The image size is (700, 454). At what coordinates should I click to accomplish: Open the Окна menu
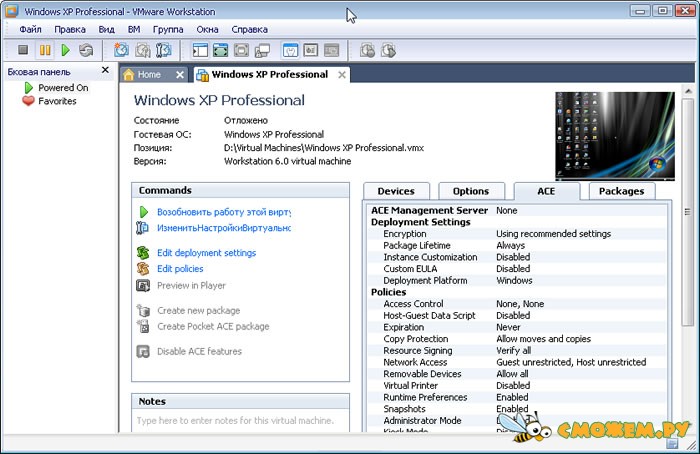coord(207,29)
